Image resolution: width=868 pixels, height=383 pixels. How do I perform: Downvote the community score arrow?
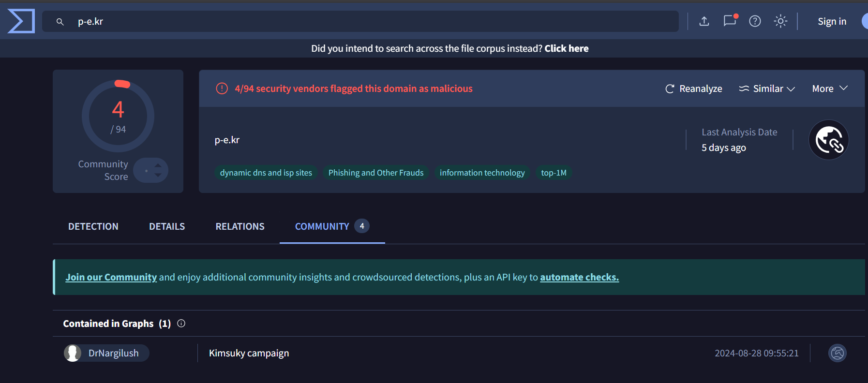(158, 175)
